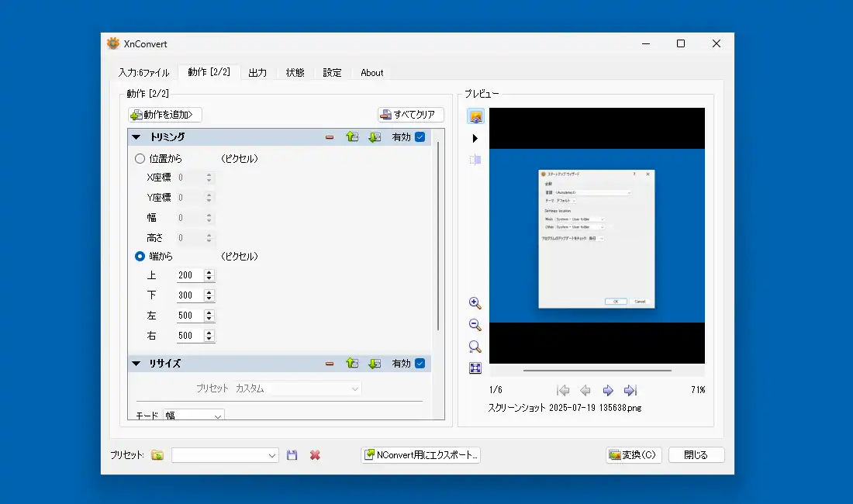Click the 下 value field showing 300
The image size is (853, 504).
(x=189, y=295)
